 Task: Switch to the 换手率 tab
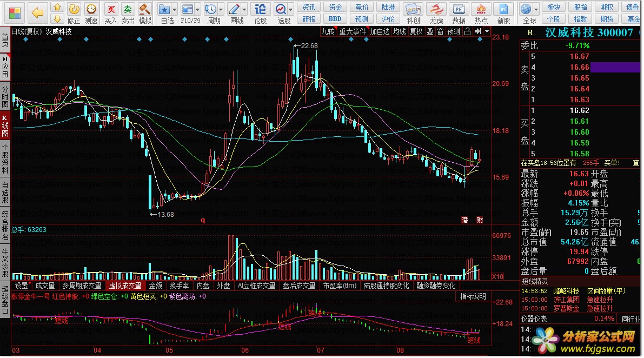pos(179,286)
